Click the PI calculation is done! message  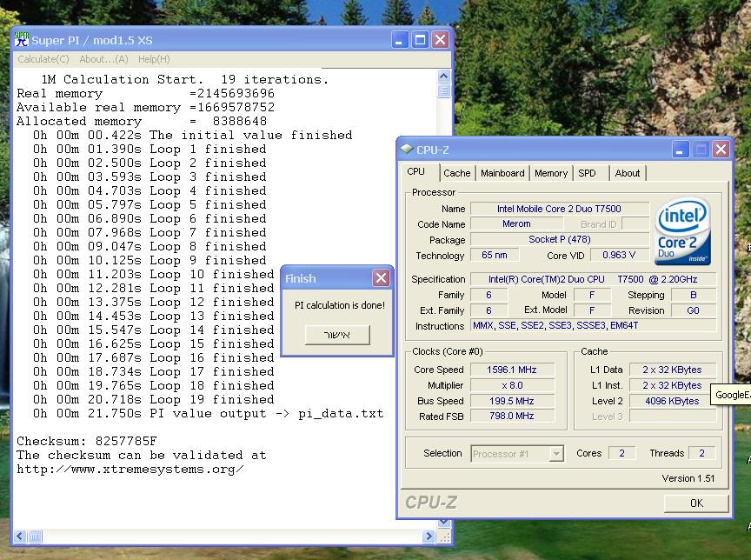tap(340, 305)
